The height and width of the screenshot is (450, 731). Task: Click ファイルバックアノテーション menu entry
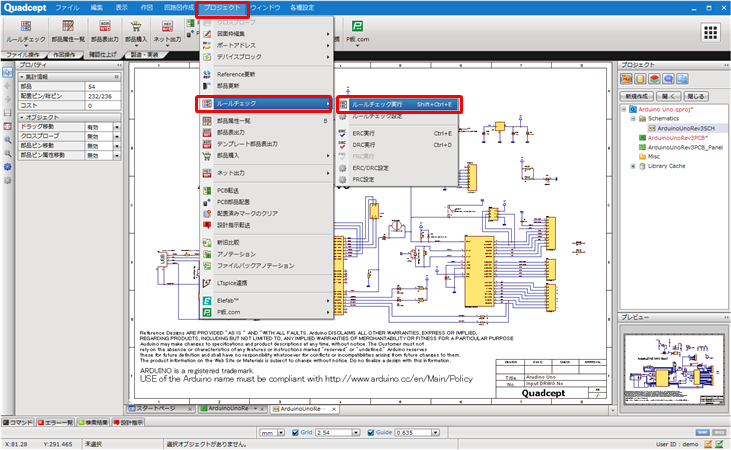coord(267,266)
